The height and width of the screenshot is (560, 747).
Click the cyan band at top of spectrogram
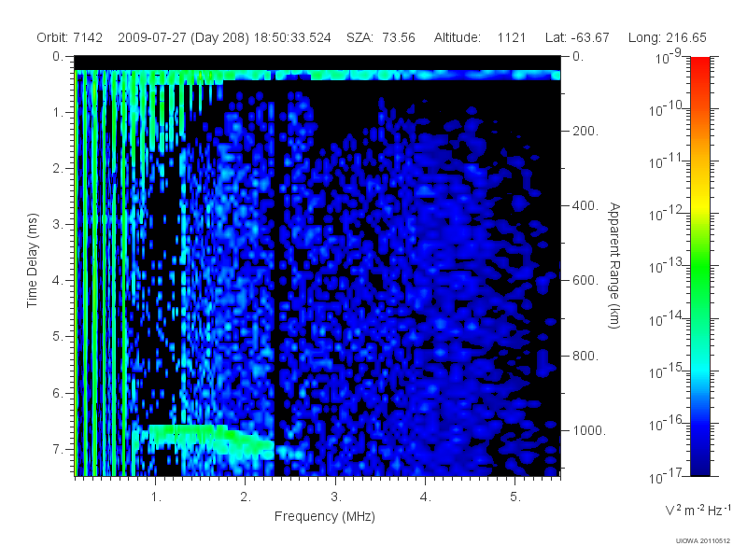click(x=317, y=76)
